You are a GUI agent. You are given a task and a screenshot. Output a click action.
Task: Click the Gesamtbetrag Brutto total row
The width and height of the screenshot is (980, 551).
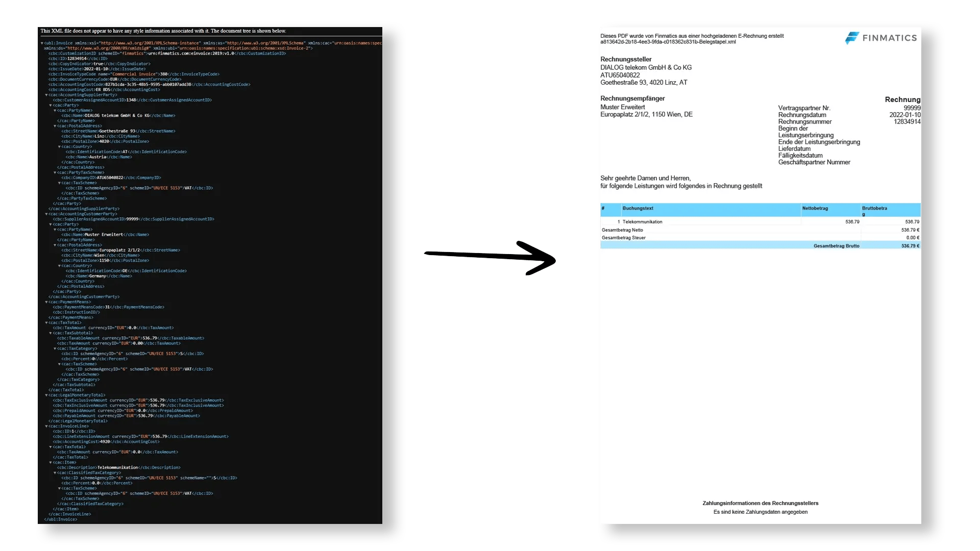[x=761, y=246]
